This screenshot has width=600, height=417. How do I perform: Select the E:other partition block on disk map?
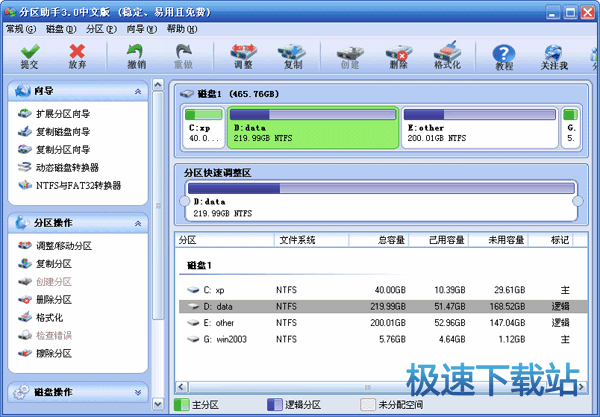coord(480,128)
